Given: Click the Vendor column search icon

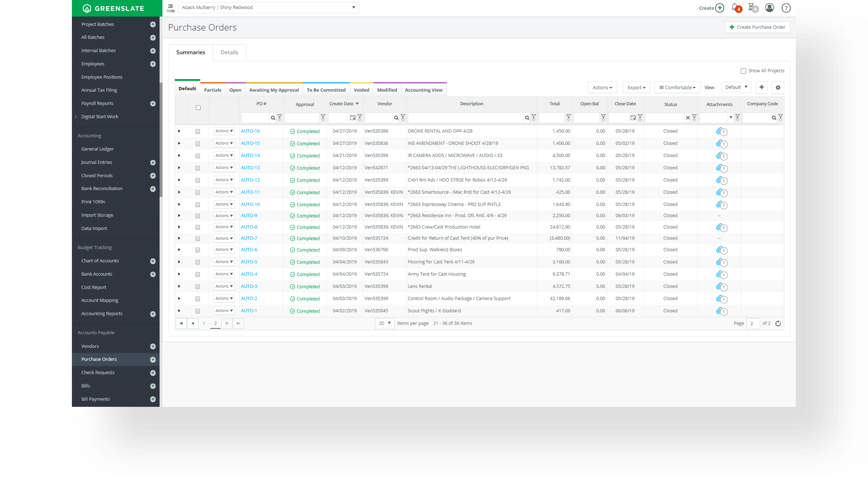Looking at the screenshot, I should pos(396,118).
